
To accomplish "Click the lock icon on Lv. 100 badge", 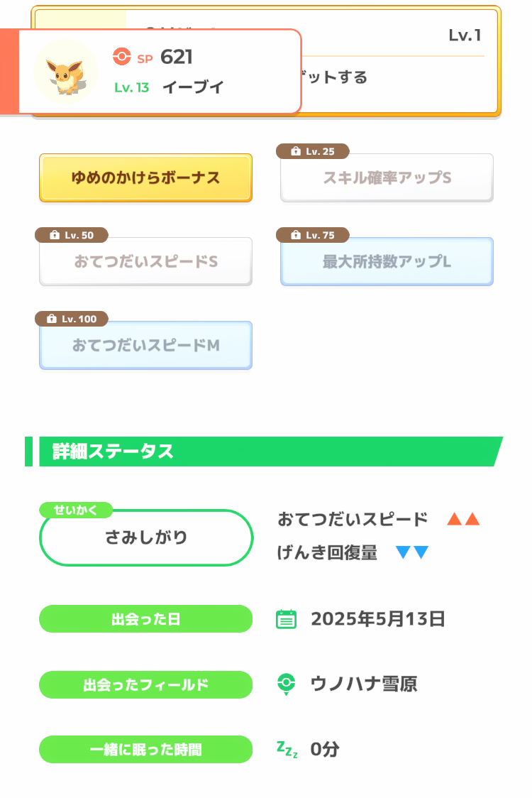I will 51,319.
